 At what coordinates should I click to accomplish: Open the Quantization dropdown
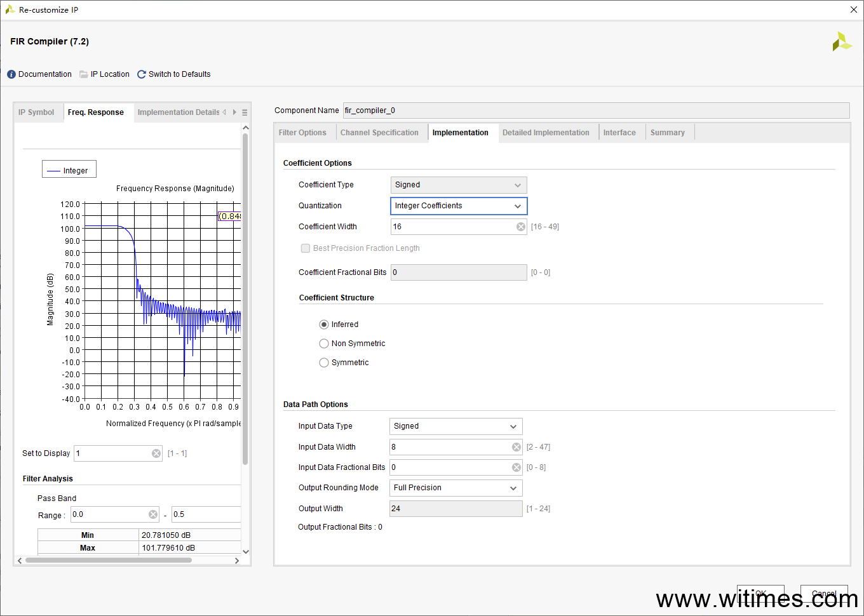459,206
